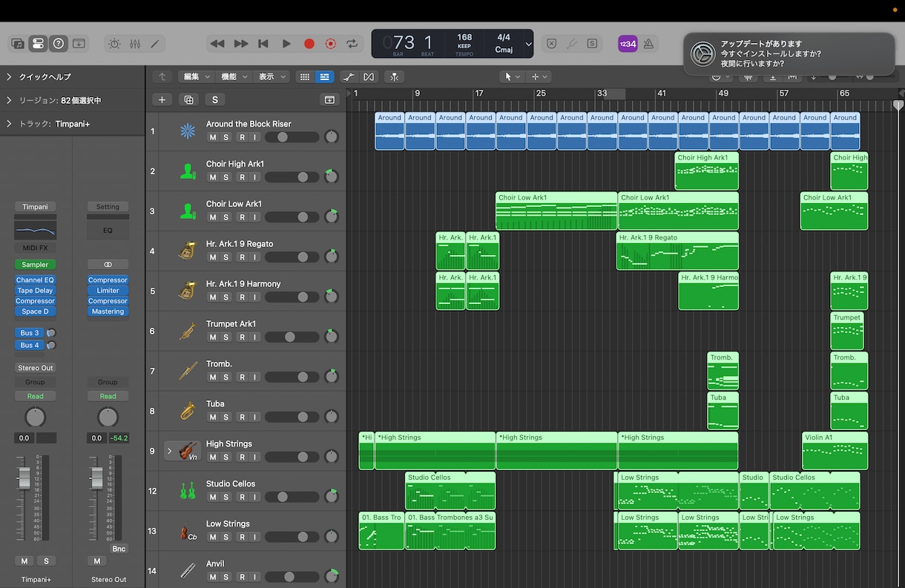Toggle Read automation on Timpani+ strip
The image size is (905, 588).
[36, 396]
